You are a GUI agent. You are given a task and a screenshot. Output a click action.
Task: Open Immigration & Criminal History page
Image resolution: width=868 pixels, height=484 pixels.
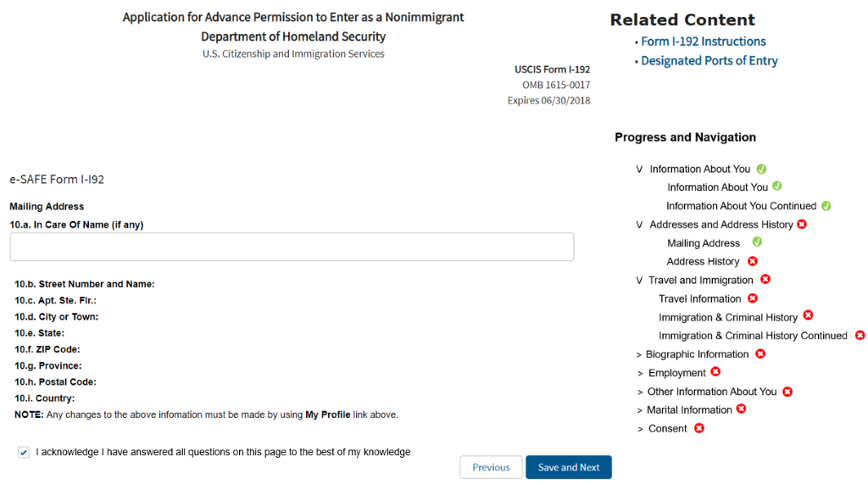coord(727,317)
